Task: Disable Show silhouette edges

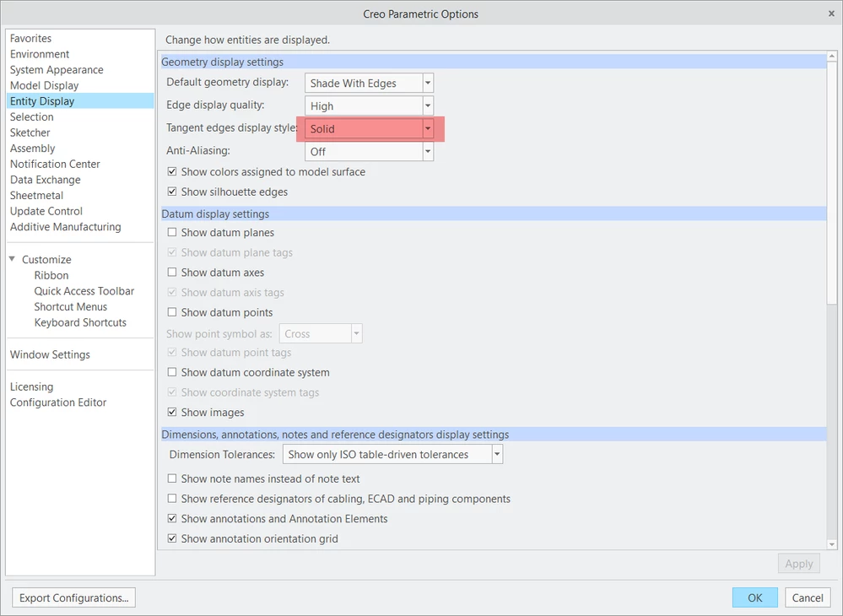Action: [172, 192]
